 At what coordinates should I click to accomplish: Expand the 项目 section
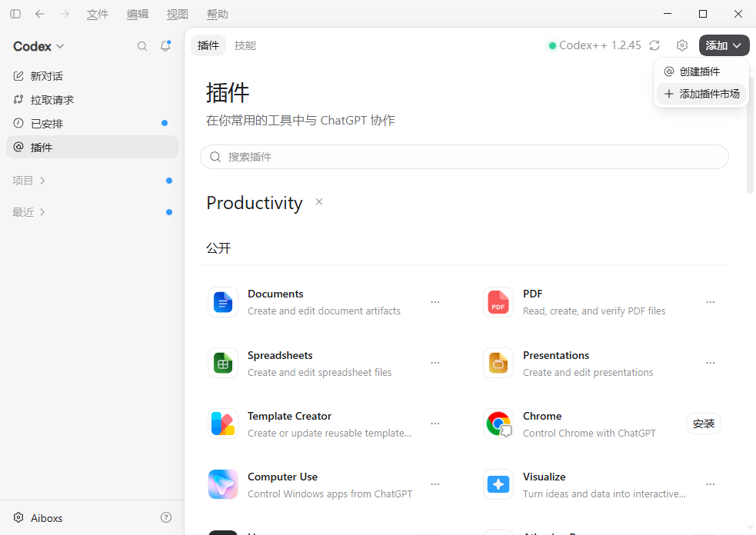click(29, 181)
